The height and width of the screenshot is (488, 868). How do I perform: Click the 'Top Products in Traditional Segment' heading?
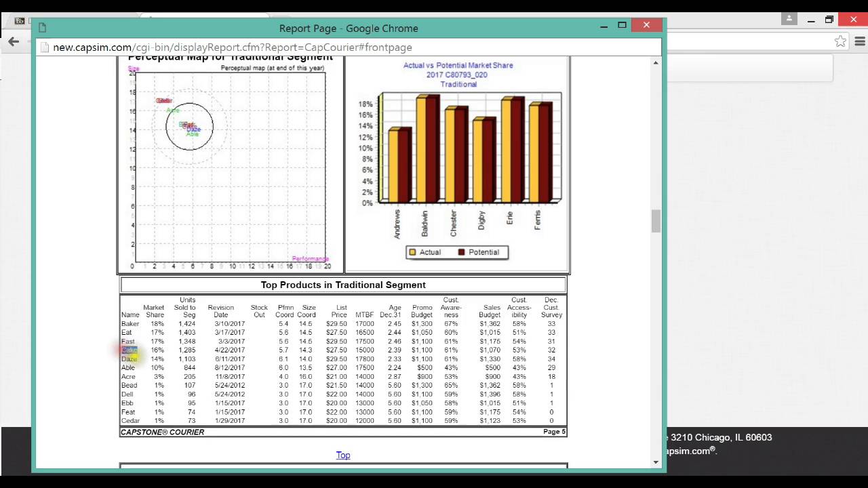point(343,285)
